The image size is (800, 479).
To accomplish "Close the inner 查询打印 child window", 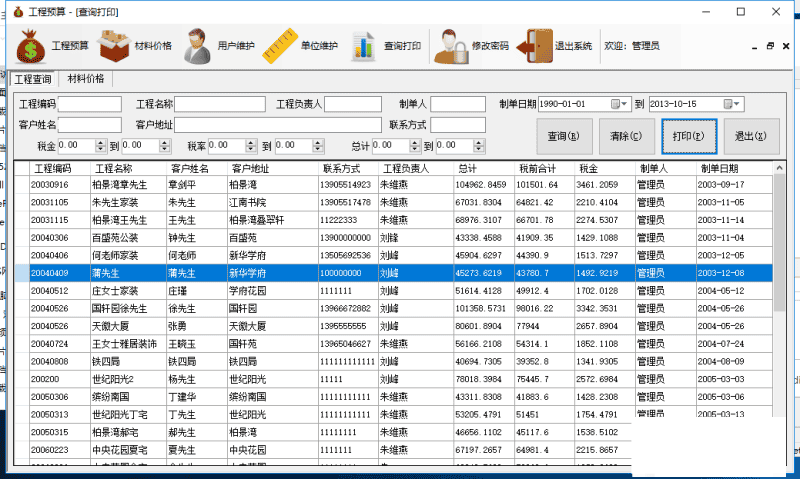I will point(786,46).
